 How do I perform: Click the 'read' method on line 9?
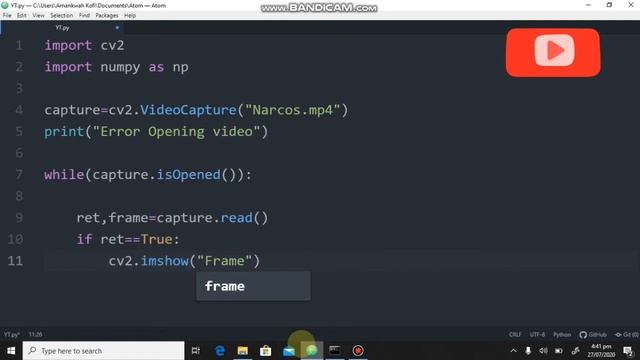pos(236,218)
